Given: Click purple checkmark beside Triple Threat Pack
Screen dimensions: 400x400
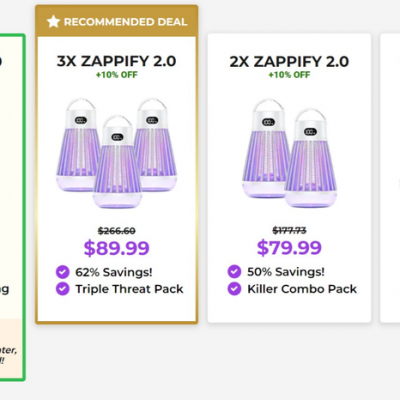Looking at the screenshot, I should (x=63, y=289).
